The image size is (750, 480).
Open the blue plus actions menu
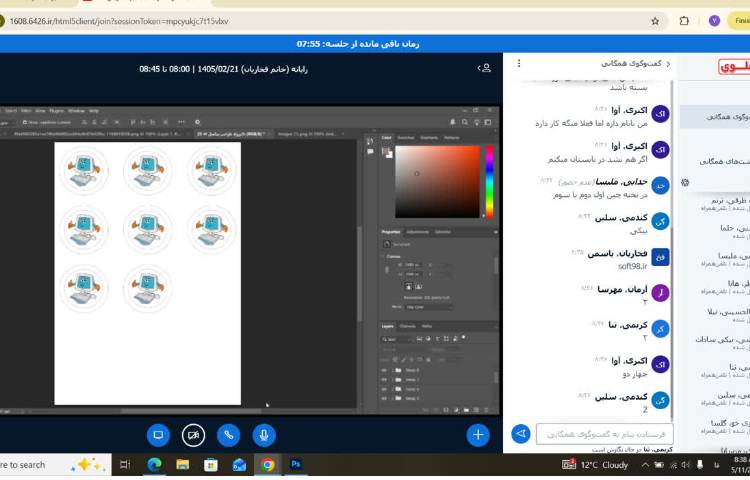[478, 435]
